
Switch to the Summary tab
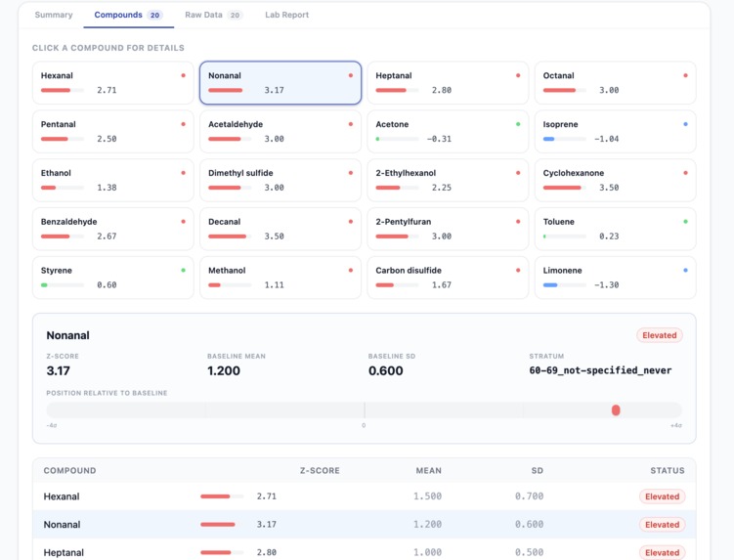[x=54, y=15]
